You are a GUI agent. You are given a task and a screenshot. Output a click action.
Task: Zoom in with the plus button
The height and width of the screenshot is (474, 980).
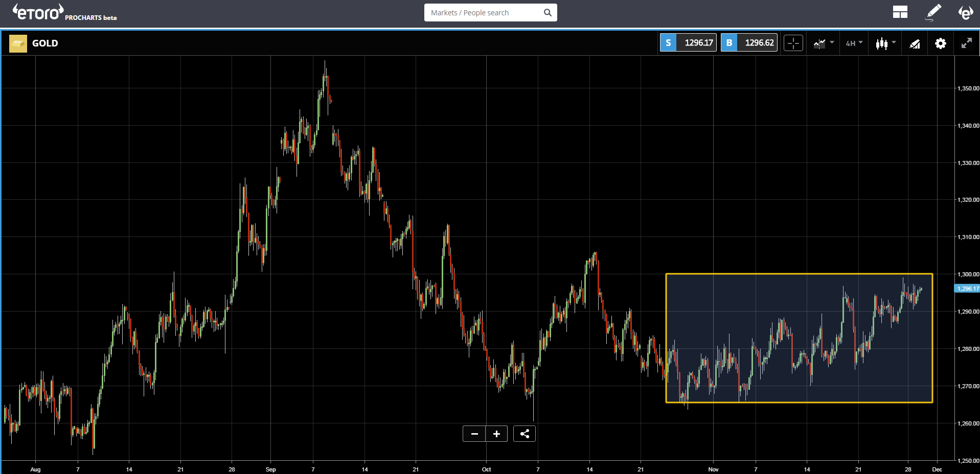(496, 434)
